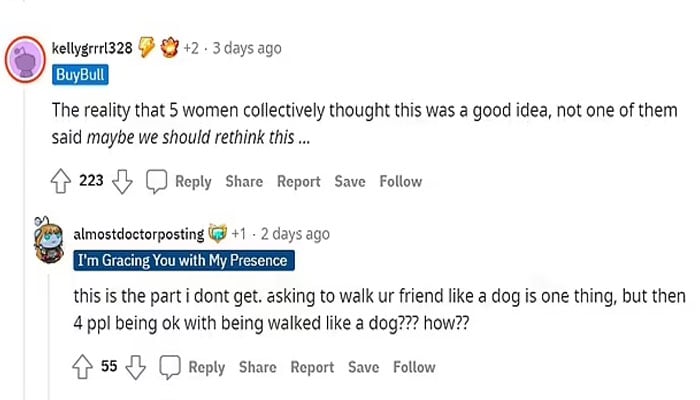The height and width of the screenshot is (400, 700).
Task: Click "I'm Gracing You with My Presence" flair
Action: coord(184,261)
